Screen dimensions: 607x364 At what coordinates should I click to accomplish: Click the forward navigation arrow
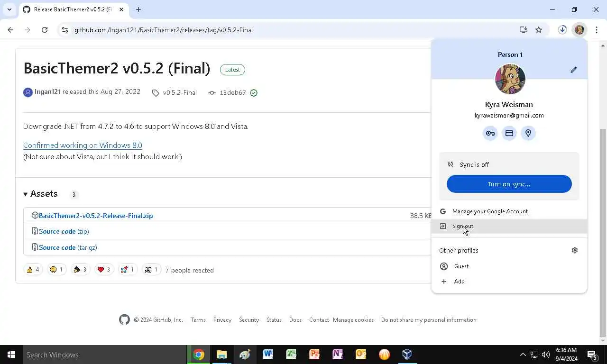(28, 30)
